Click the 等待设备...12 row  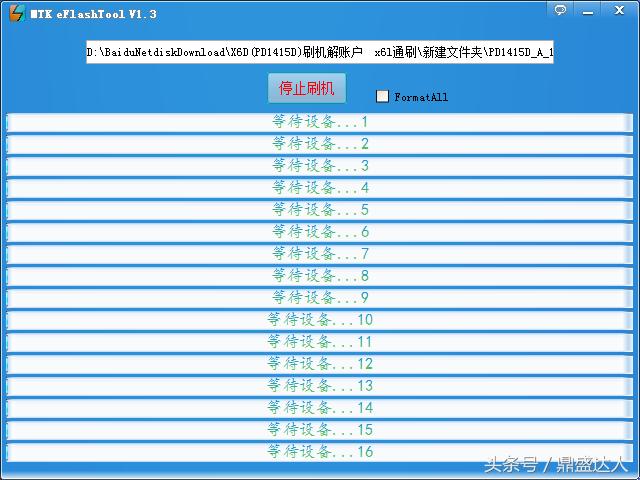[x=320, y=364]
